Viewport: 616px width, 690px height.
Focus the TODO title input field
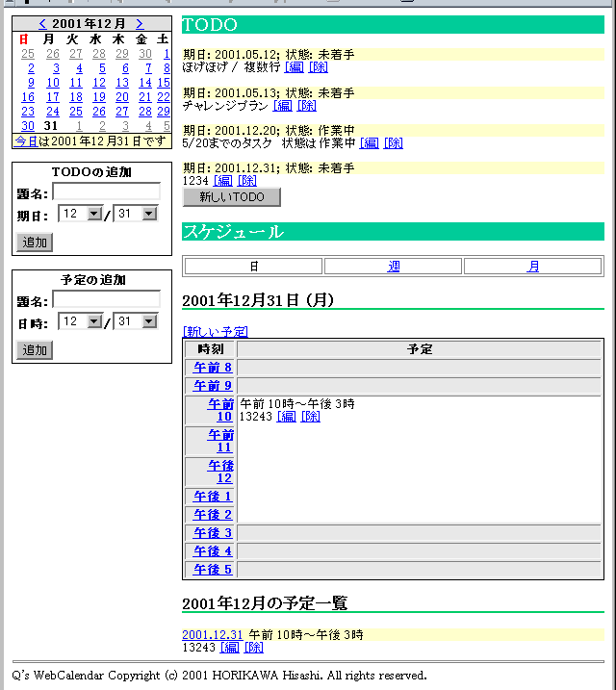(x=107, y=192)
